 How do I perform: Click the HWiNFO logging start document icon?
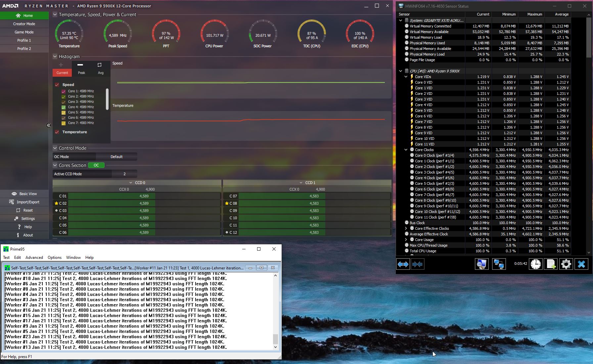pyautogui.click(x=551, y=264)
